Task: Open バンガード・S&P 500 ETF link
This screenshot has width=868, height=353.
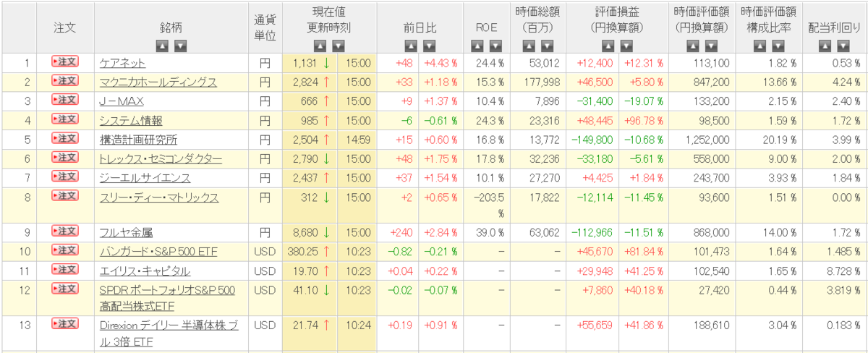Action: pyautogui.click(x=158, y=252)
